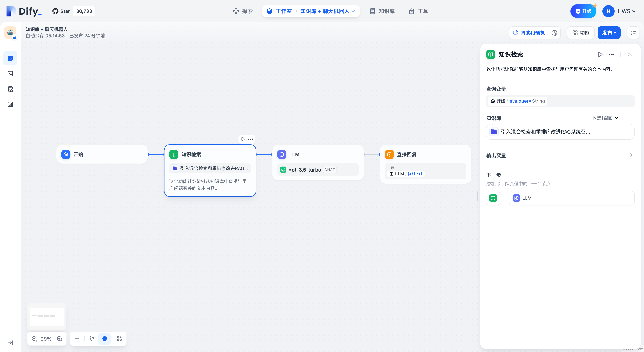This screenshot has width=644, height=352.
Task: Open the view run history clock icon
Action: [554, 33]
